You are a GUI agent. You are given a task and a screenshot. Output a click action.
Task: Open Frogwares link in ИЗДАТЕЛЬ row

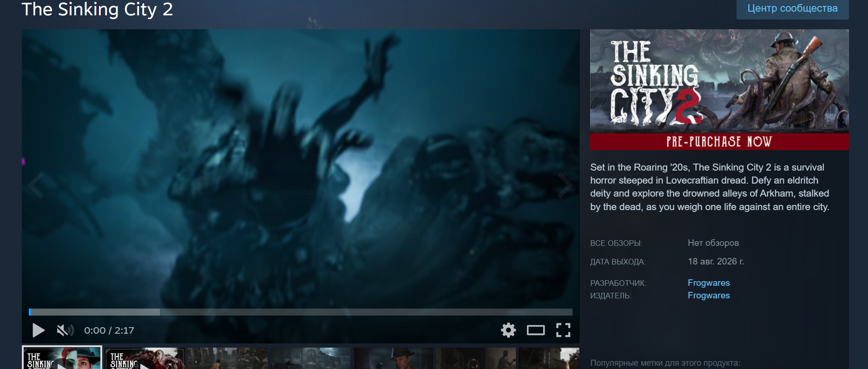(709, 295)
